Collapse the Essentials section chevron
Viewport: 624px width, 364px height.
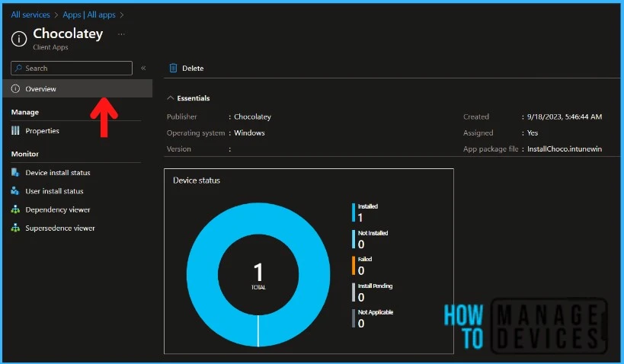pyautogui.click(x=171, y=98)
